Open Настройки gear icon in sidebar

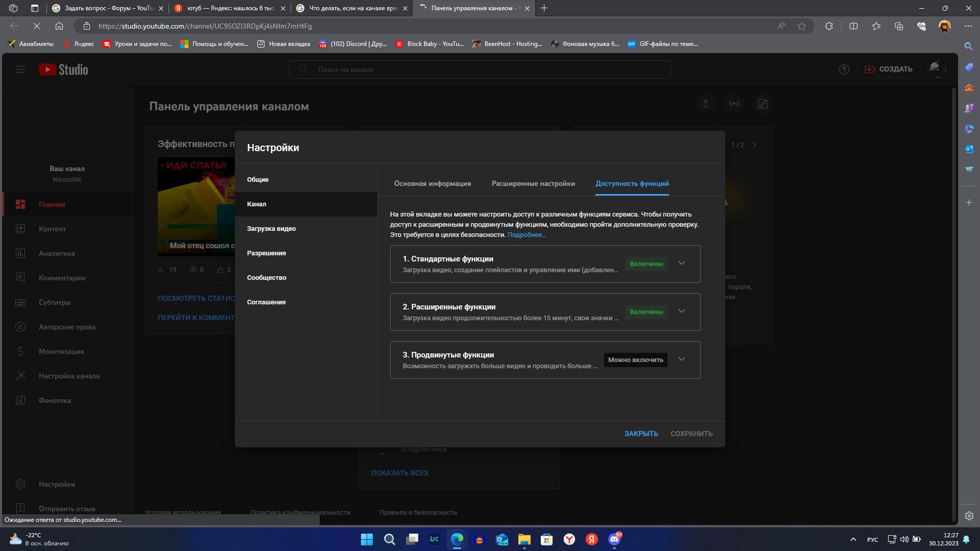20,484
